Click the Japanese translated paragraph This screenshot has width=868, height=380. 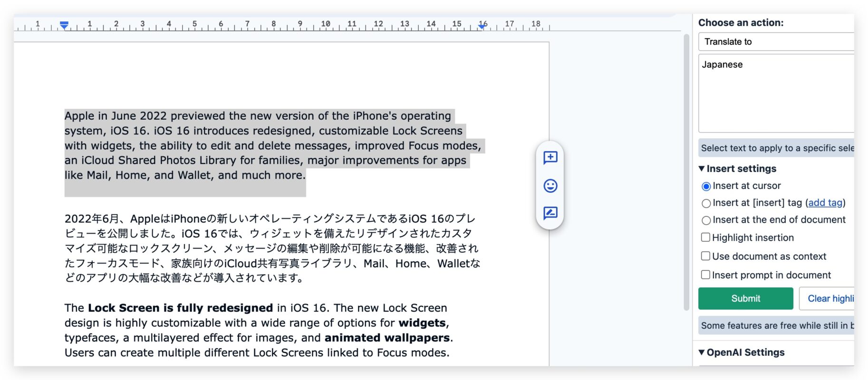click(x=273, y=248)
